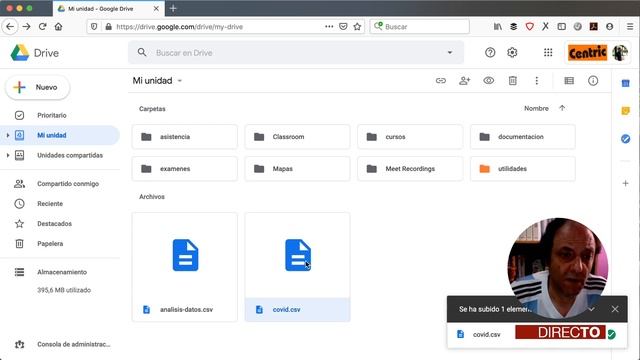640x360 pixels.
Task: Select analisis-datos.csv file thumbnail
Action: pos(184,267)
